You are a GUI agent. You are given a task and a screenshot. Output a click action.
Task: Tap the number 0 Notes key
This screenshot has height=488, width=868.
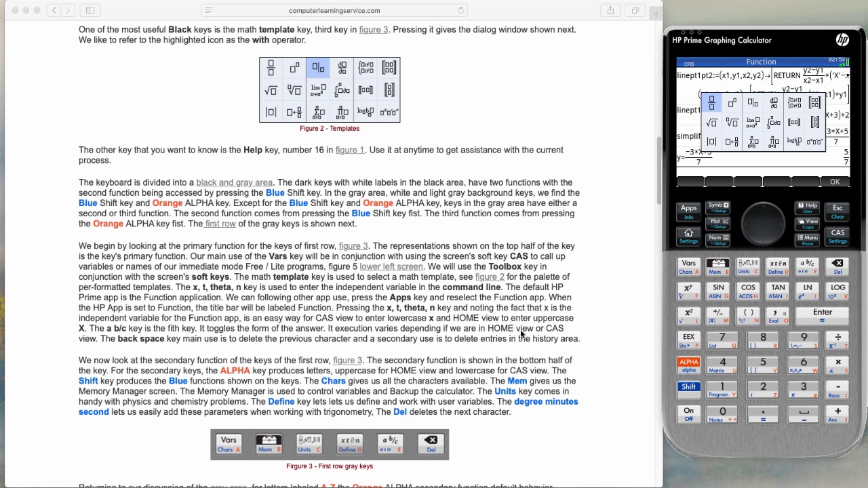click(722, 414)
